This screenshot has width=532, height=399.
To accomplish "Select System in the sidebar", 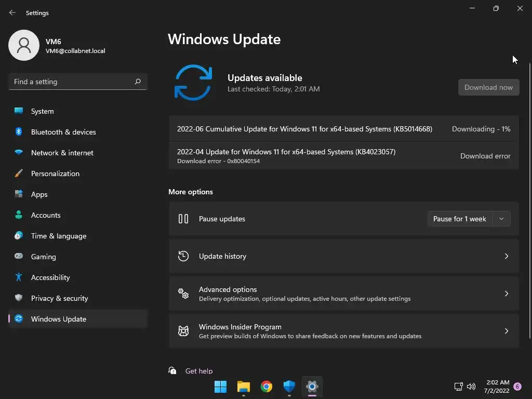I will pyautogui.click(x=78, y=111).
